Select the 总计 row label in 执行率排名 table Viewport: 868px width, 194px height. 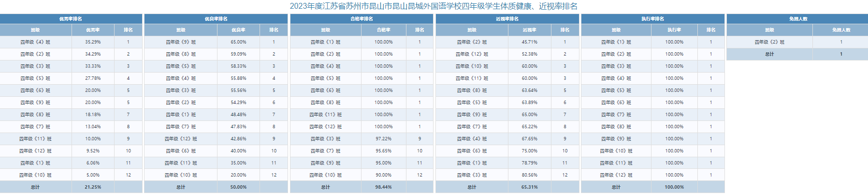tap(616, 187)
